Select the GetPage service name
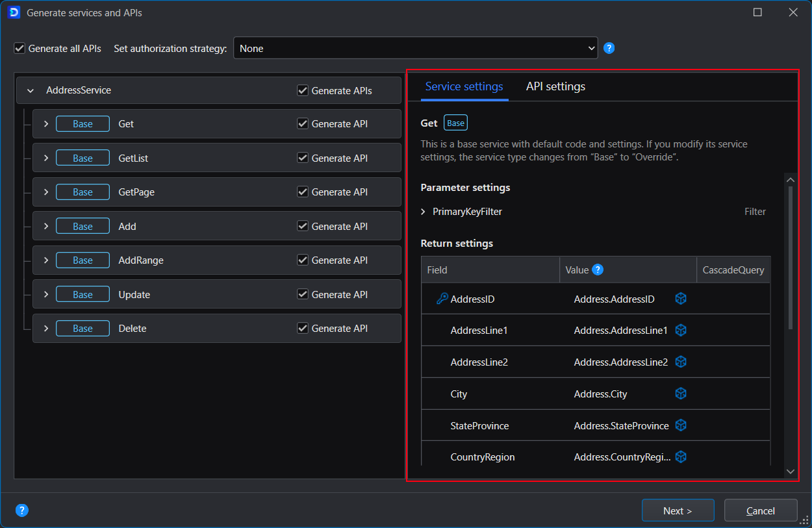Image resolution: width=812 pixels, height=528 pixels. click(x=136, y=192)
